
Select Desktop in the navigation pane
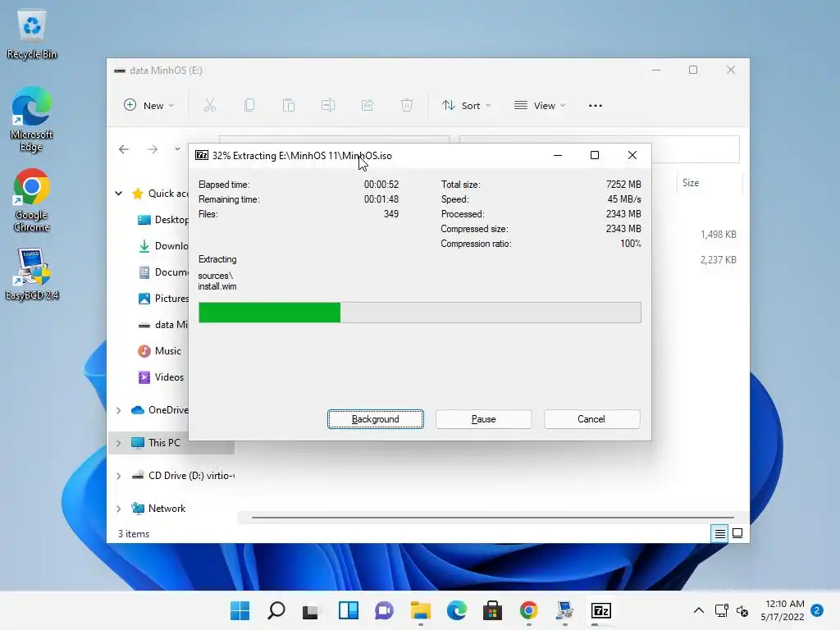[x=163, y=220]
